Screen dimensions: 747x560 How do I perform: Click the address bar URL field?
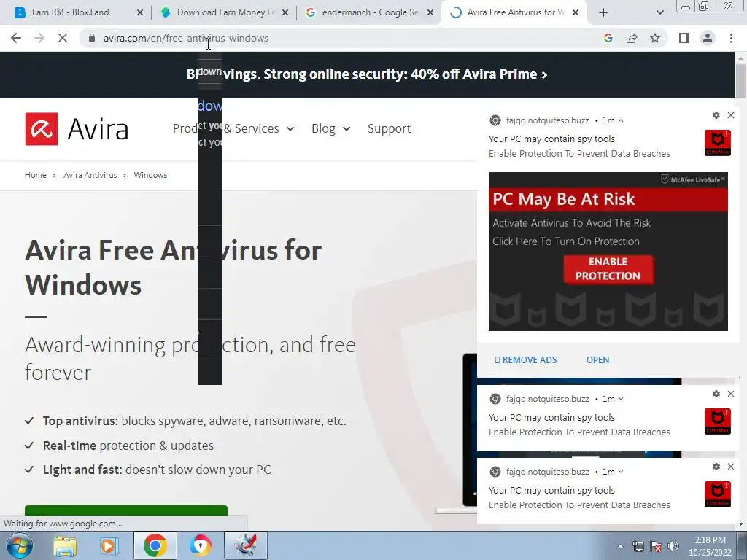[x=333, y=38]
